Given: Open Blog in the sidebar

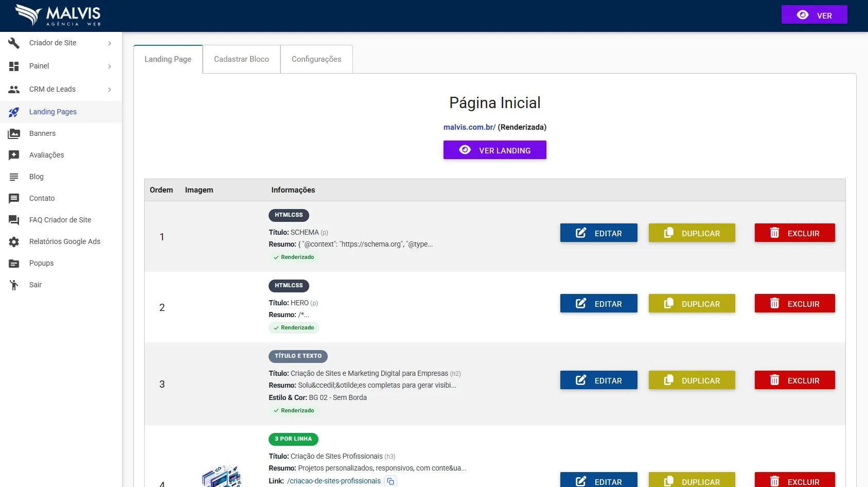Looking at the screenshot, I should pyautogui.click(x=61, y=177).
